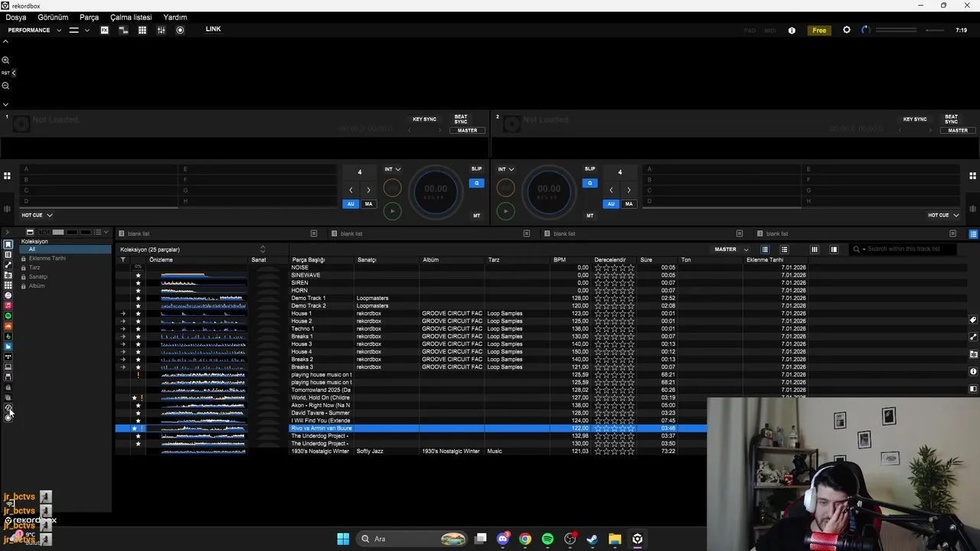This screenshot has width=980, height=551.
Task: Toggle quantize Q on deck 2
Action: [x=590, y=183]
